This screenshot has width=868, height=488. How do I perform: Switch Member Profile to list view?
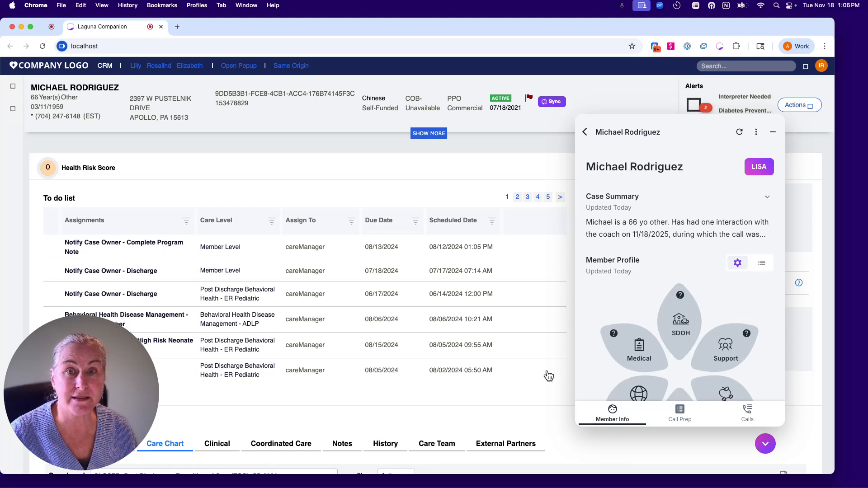[x=762, y=263]
